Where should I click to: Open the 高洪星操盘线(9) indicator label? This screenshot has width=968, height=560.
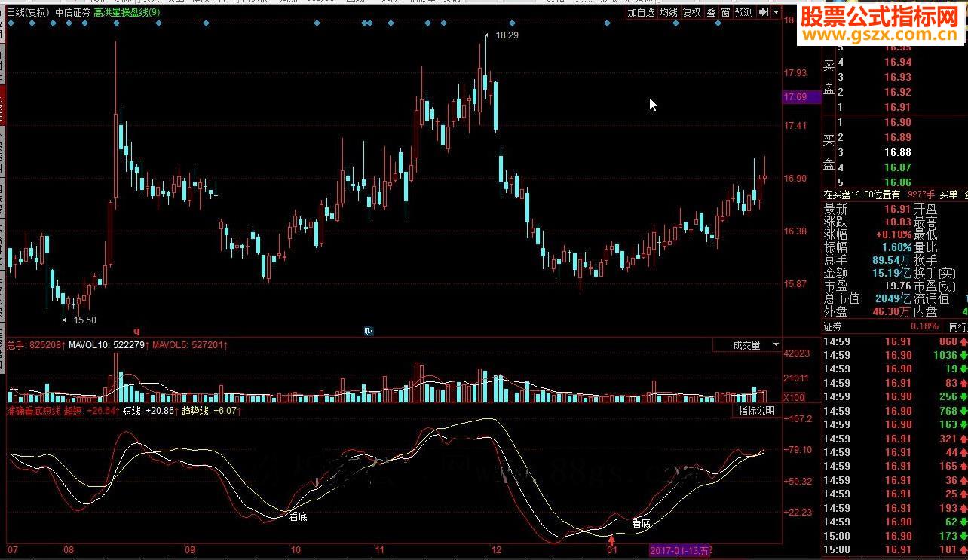tap(127, 12)
